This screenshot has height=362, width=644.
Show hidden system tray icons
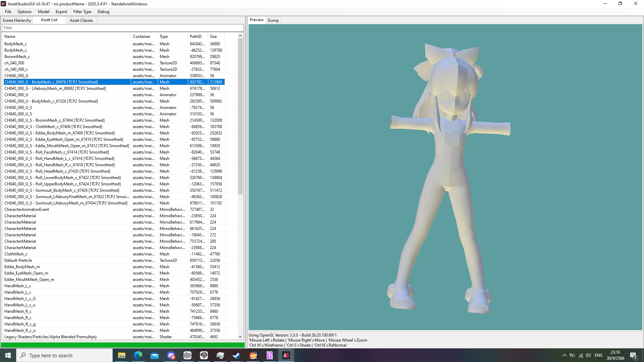[x=564, y=355]
